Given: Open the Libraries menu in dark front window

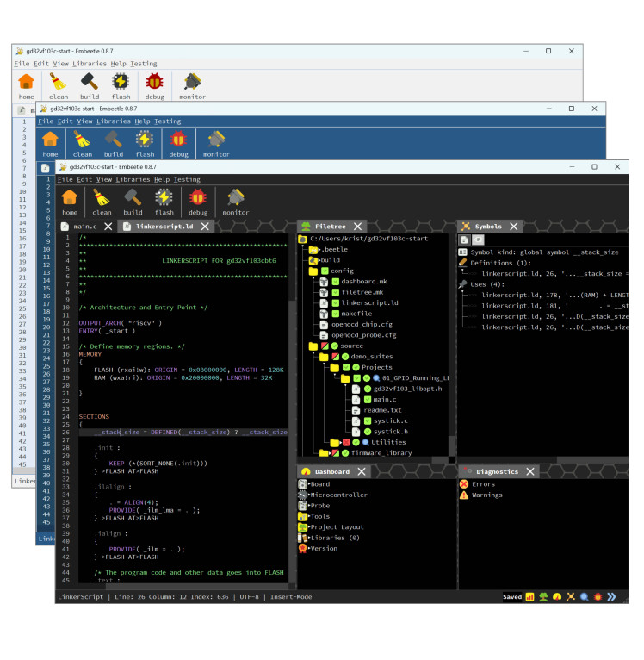Looking at the screenshot, I should (x=133, y=179).
